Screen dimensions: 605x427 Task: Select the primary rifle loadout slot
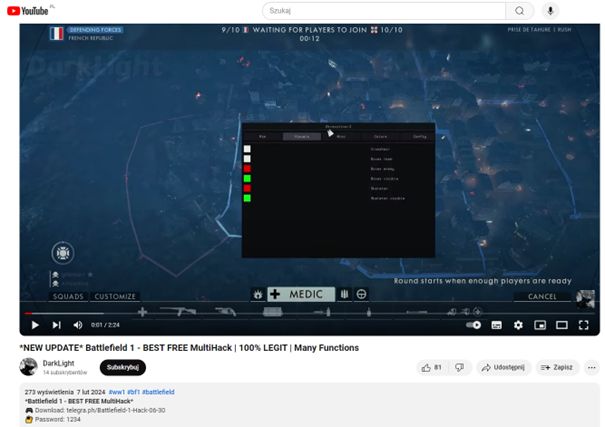(178, 311)
